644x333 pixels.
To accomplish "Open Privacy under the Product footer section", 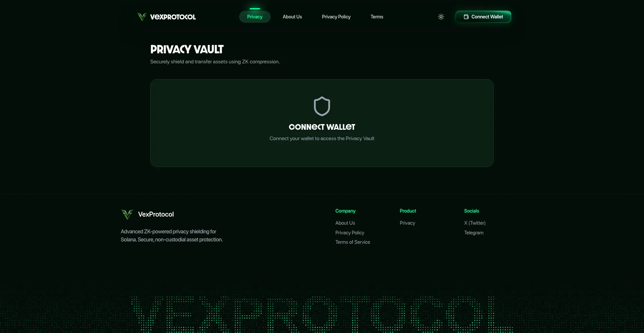I will tap(407, 223).
